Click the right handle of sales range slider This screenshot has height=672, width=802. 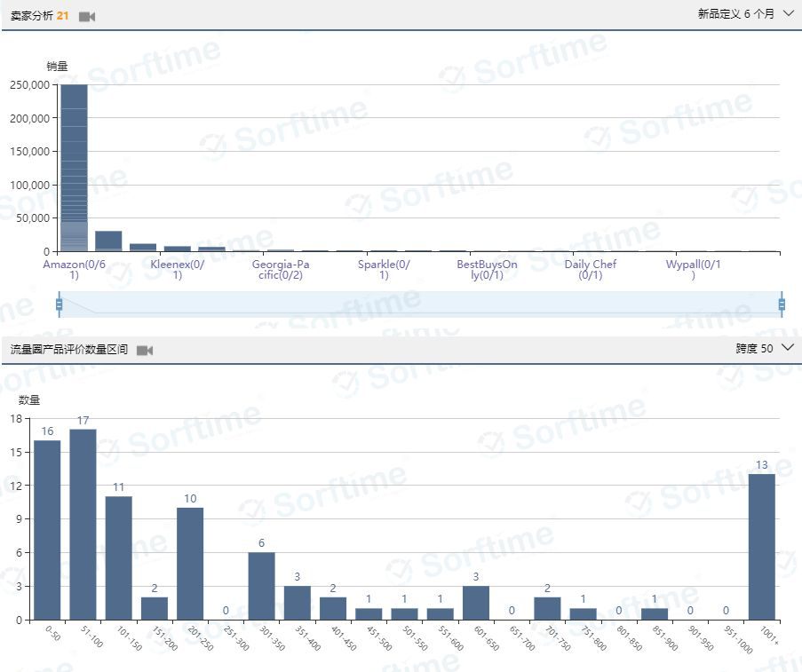point(782,304)
